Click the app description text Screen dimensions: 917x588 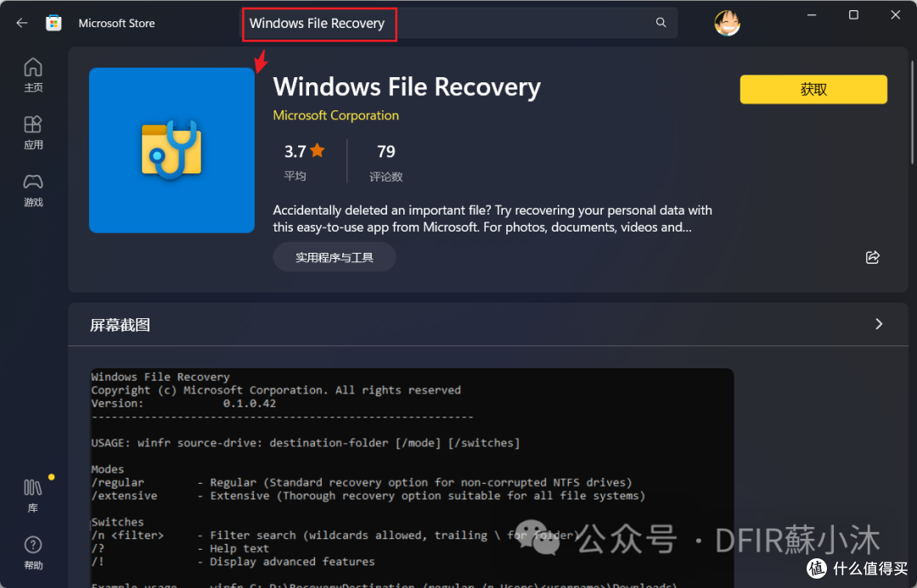pos(492,219)
